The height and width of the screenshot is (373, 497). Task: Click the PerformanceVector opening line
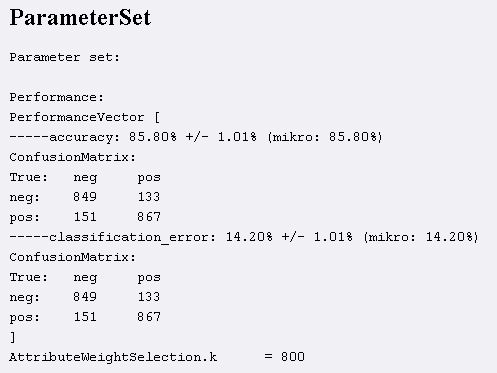pos(85,117)
